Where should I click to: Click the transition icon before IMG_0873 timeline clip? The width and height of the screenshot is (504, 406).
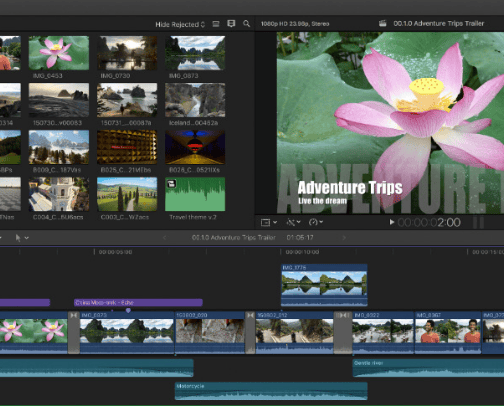(x=74, y=315)
